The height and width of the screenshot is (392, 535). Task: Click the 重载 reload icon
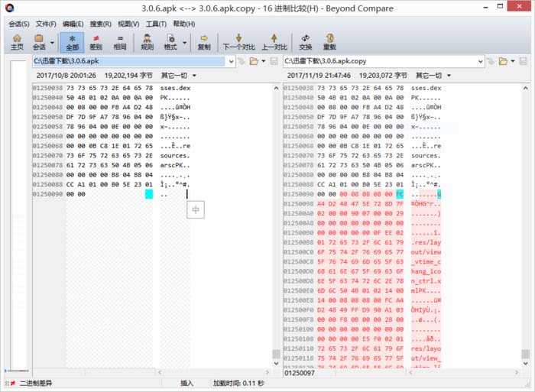pyautogui.click(x=329, y=42)
